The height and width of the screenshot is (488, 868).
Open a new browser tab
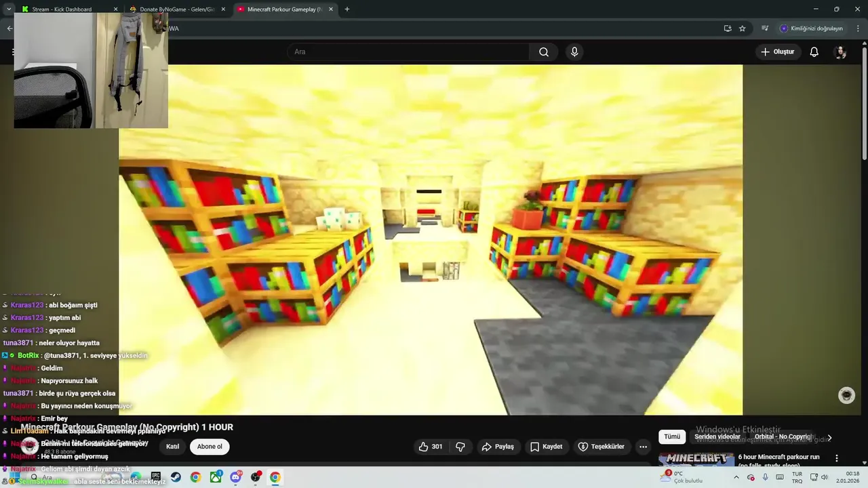pos(347,9)
